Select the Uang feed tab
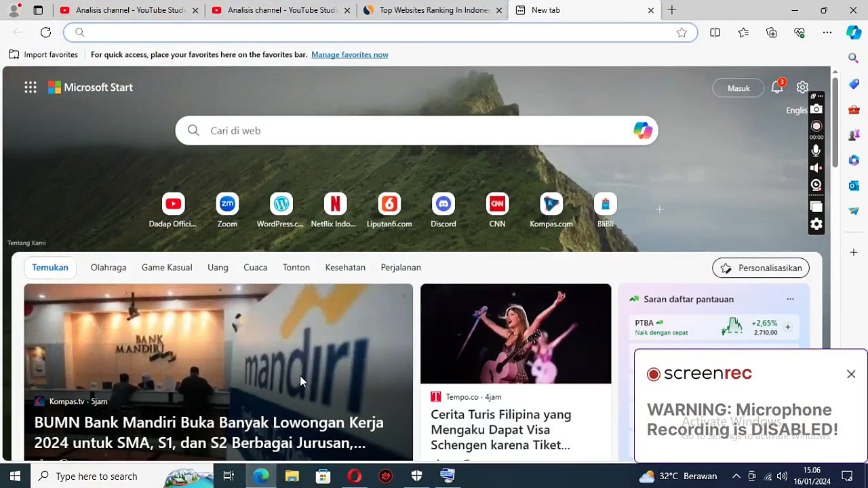 coord(218,267)
